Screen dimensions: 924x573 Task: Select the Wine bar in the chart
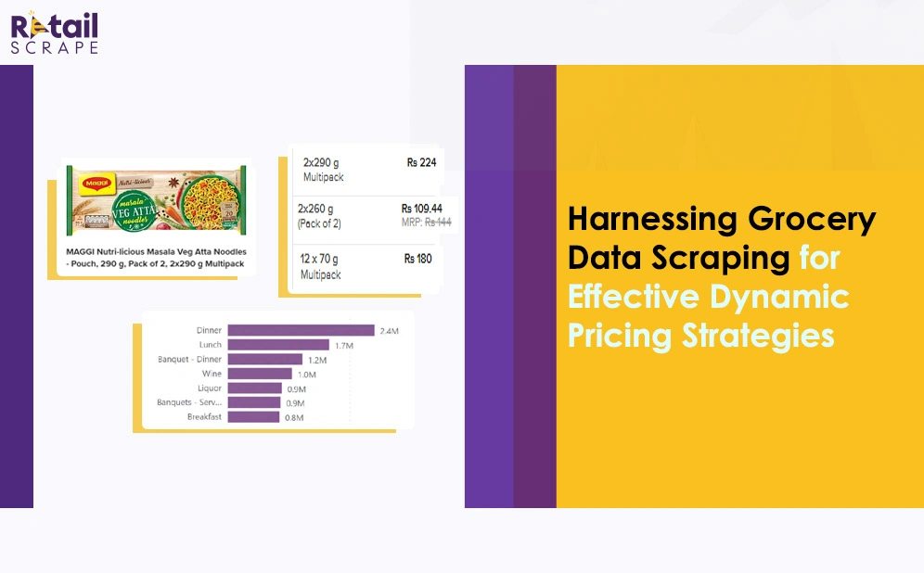tap(259, 374)
